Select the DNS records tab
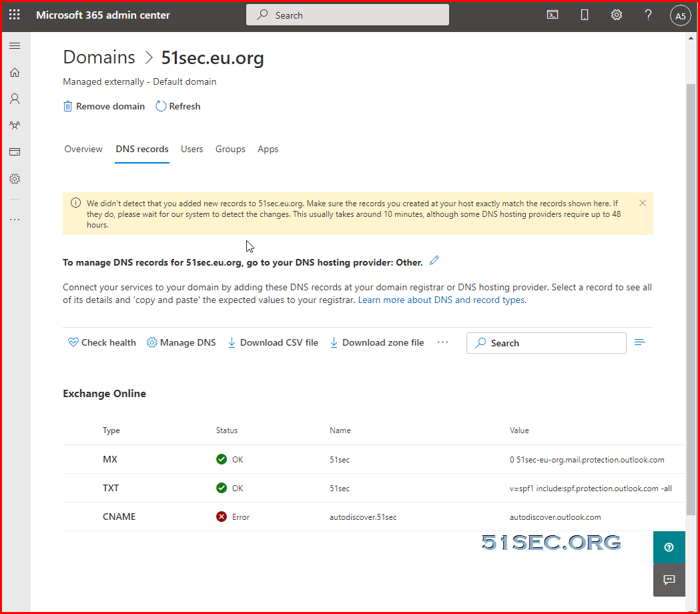 (142, 149)
